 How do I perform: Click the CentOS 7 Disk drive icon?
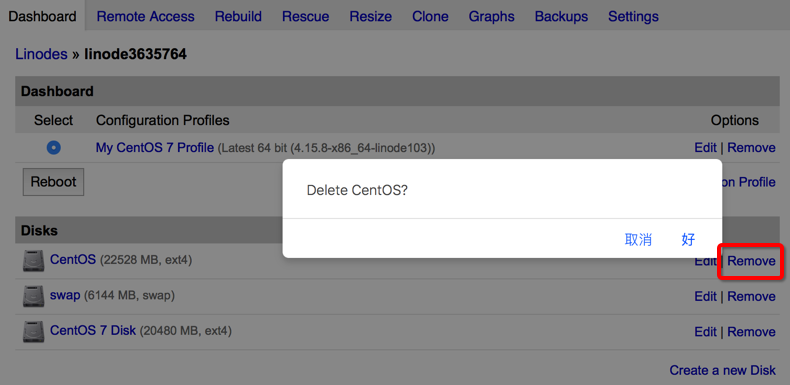33,332
